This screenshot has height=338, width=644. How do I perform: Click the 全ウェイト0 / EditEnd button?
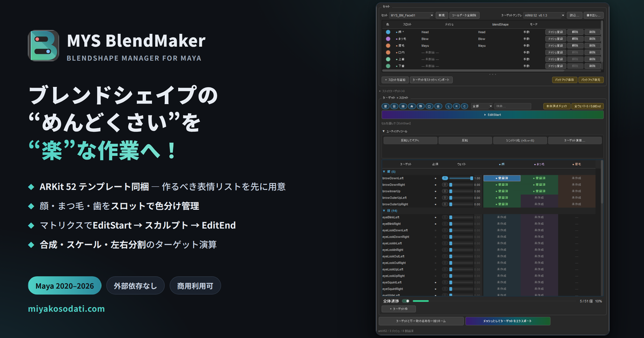(588, 106)
